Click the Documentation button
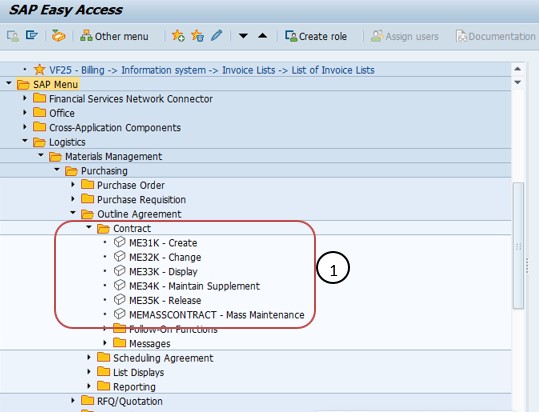This screenshot has width=539, height=412. 495,36
